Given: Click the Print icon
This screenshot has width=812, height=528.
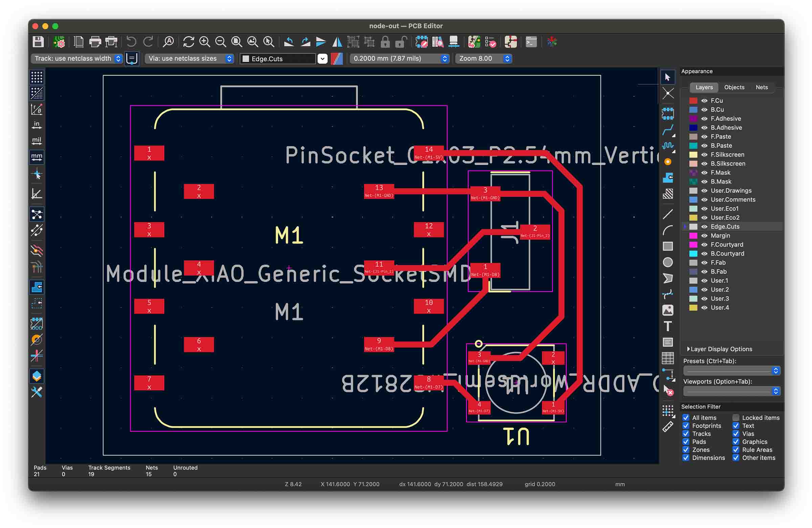Looking at the screenshot, I should click(x=95, y=42).
